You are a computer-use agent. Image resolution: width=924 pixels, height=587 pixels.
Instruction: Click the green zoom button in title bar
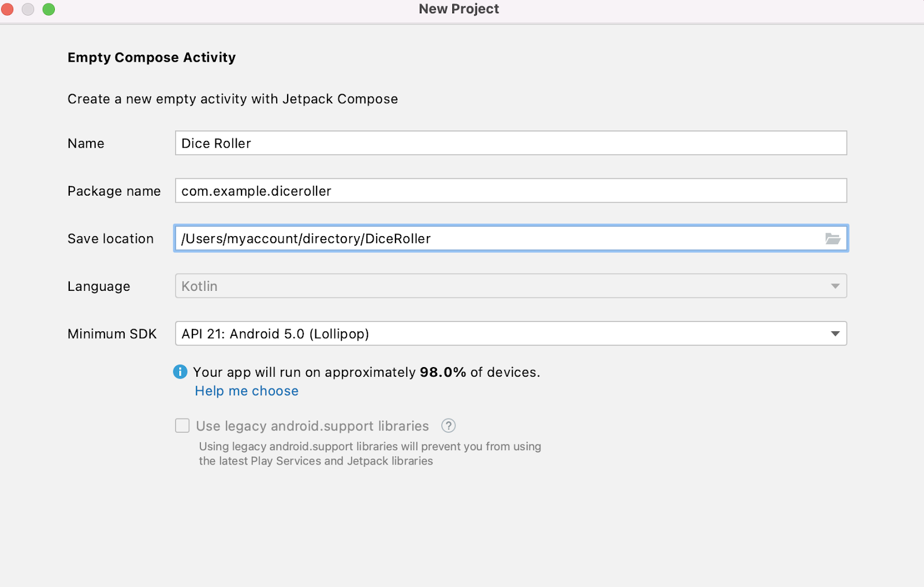[49, 9]
